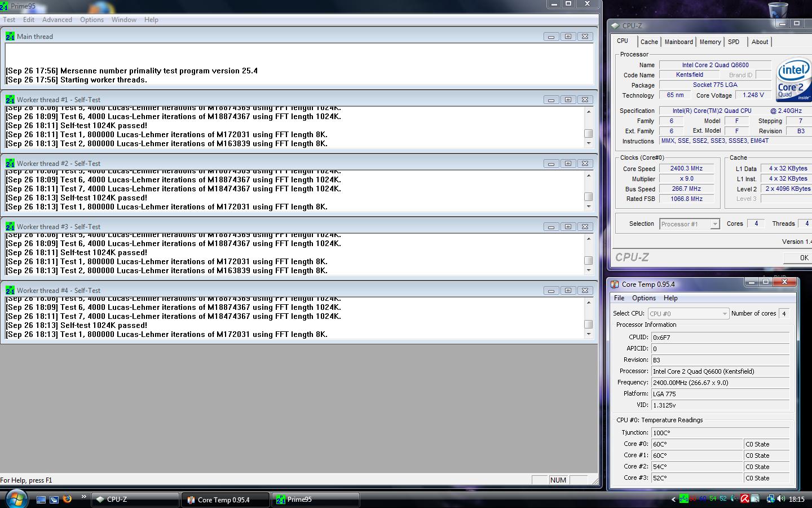Click the Worker thread #2 scrollbar thumb

click(588, 197)
